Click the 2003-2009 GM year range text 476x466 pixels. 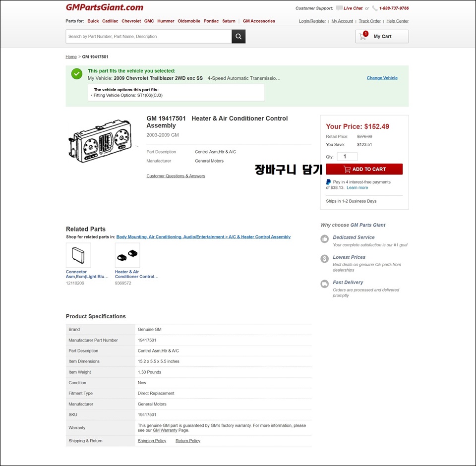[163, 135]
